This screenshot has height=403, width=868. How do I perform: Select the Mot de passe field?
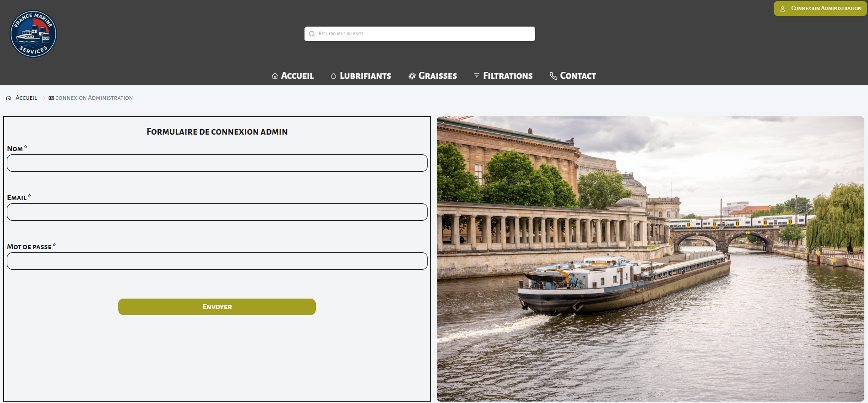(x=217, y=261)
